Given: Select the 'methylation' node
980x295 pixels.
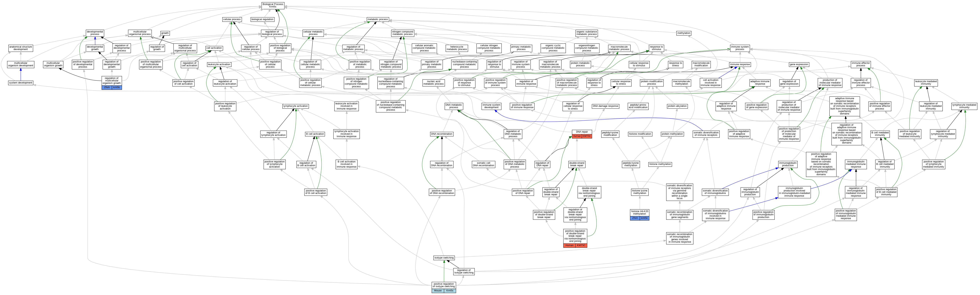Looking at the screenshot, I should coord(684,33).
